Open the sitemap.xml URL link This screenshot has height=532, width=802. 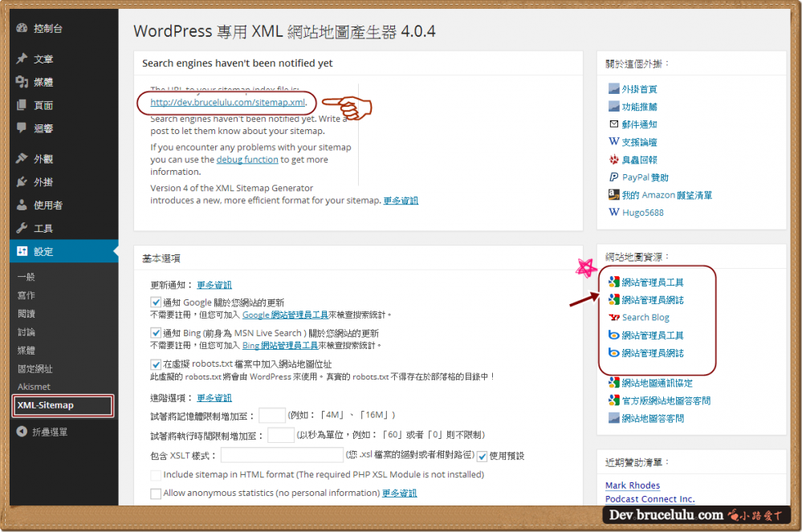(x=228, y=102)
